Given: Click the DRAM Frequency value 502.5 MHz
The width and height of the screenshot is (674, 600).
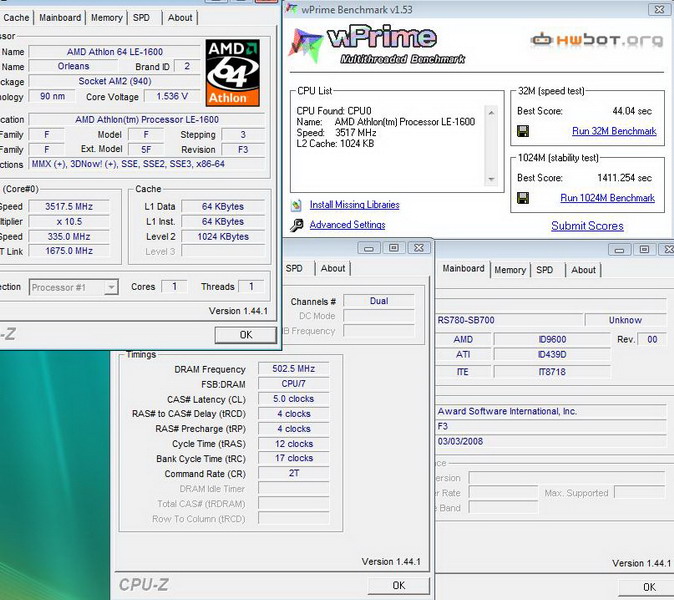Looking at the screenshot, I should click(294, 369).
